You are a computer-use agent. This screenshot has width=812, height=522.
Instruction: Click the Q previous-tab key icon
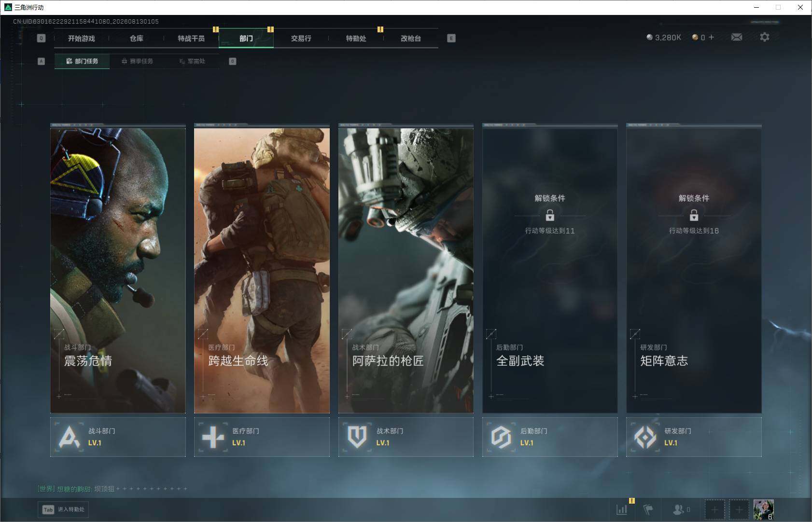tap(41, 38)
